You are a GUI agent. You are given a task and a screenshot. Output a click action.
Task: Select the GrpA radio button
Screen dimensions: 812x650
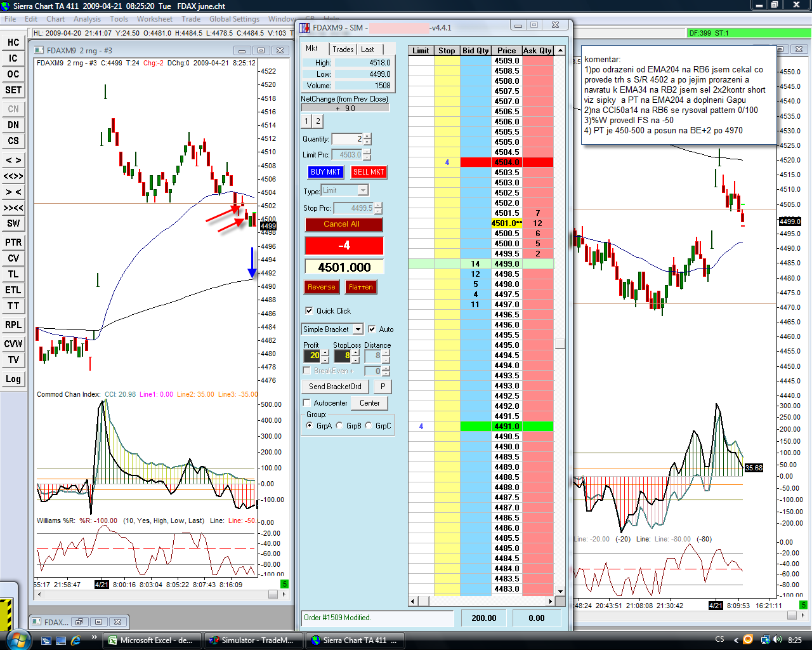click(310, 426)
